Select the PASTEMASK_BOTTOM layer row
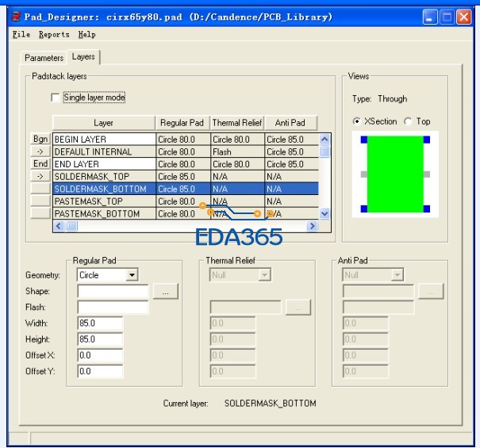The width and height of the screenshot is (480, 448). (x=186, y=213)
